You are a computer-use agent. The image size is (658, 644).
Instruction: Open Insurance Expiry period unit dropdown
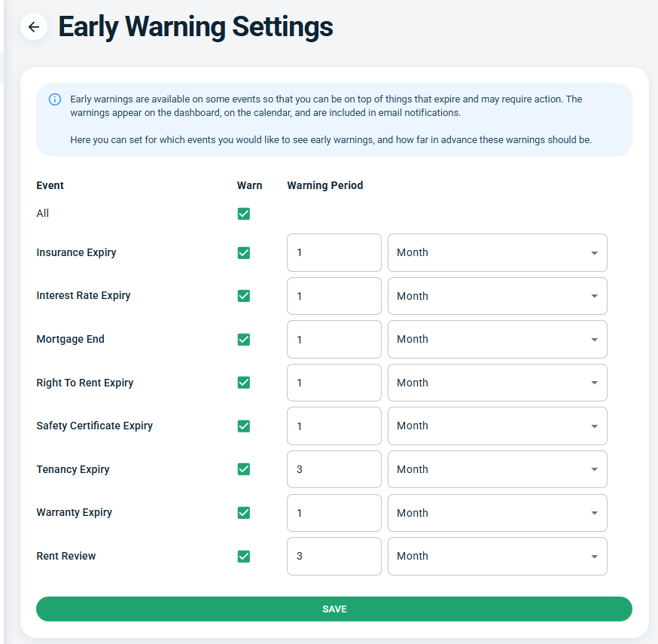(498, 253)
